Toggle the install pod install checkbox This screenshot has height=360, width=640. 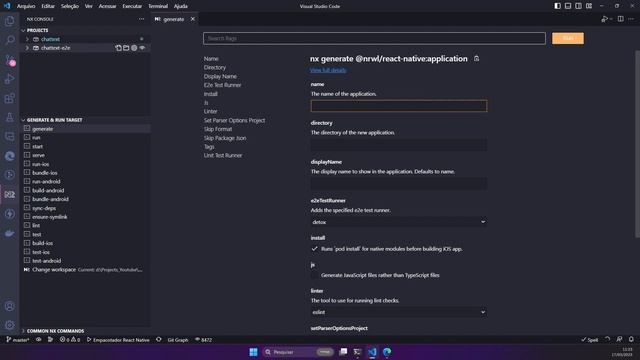pyautogui.click(x=314, y=249)
